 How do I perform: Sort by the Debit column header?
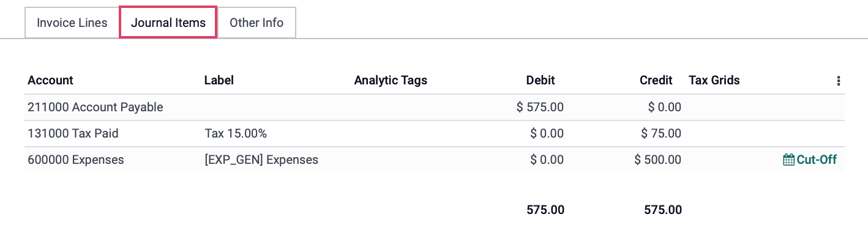click(x=541, y=80)
